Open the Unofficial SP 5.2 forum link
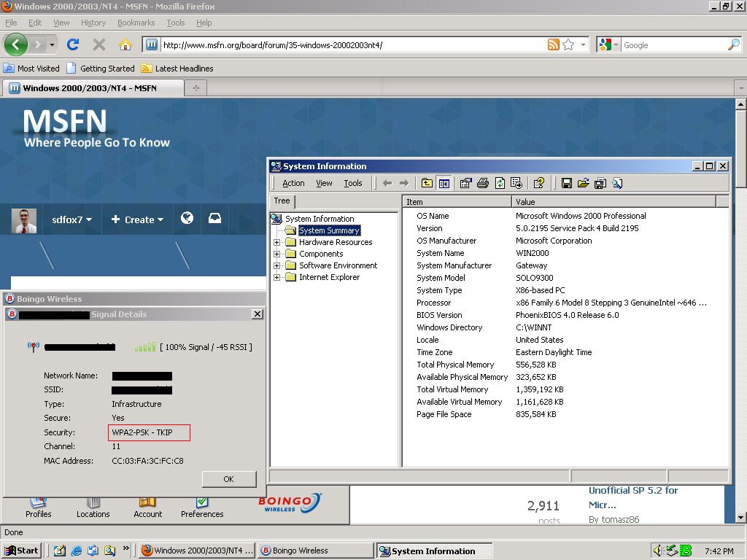Screen dimensions: 747x560 click(x=633, y=491)
